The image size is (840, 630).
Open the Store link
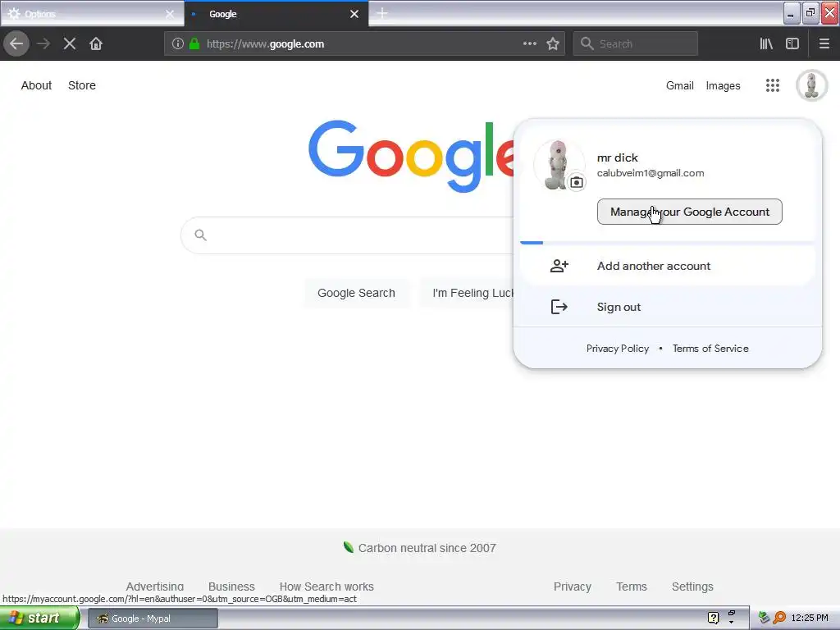point(82,85)
